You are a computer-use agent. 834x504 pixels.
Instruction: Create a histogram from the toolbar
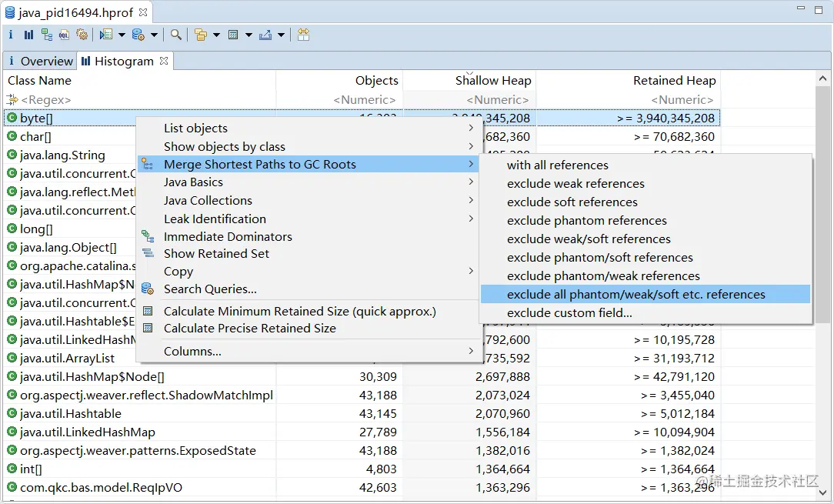tap(28, 35)
